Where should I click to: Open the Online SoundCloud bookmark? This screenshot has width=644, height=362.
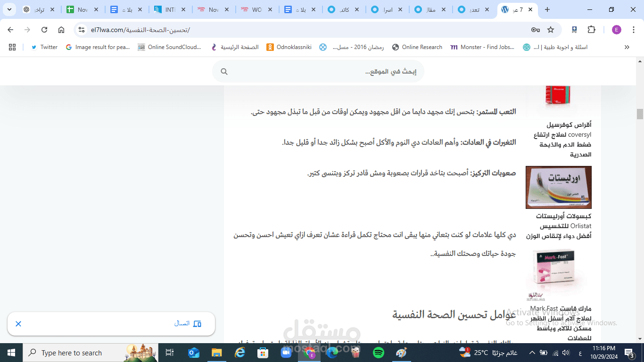click(x=169, y=47)
